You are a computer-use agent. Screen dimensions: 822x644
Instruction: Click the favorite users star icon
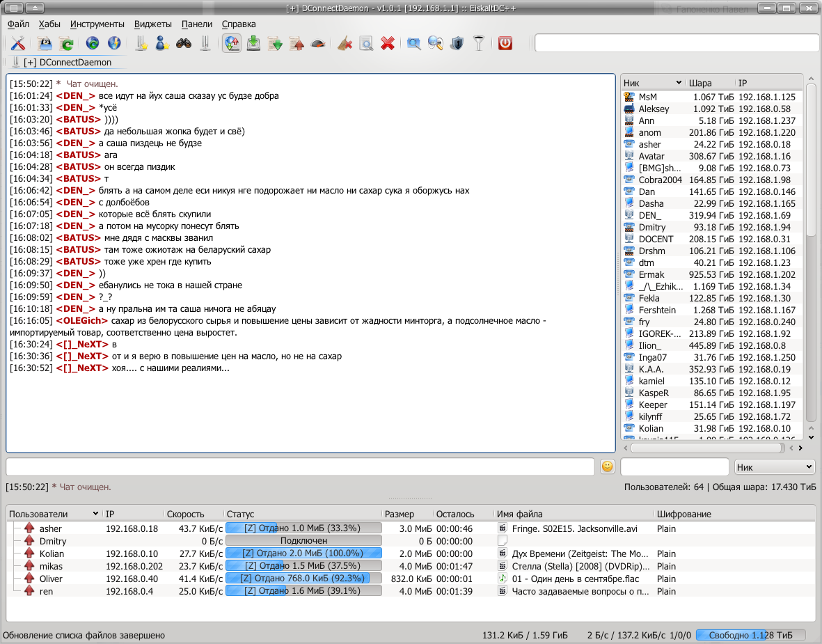(x=162, y=43)
